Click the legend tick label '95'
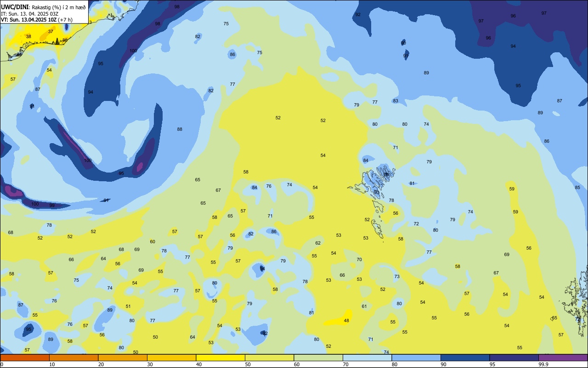The image size is (588, 368). 492,364
